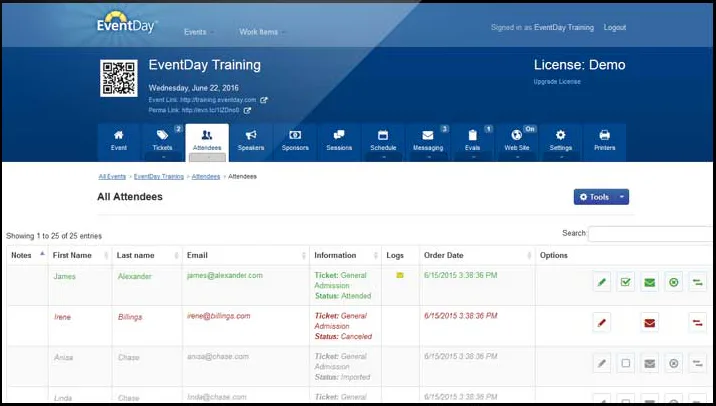This screenshot has height=406, width=716.
Task: Edit Irene Billings with red pencil icon
Action: 602,323
